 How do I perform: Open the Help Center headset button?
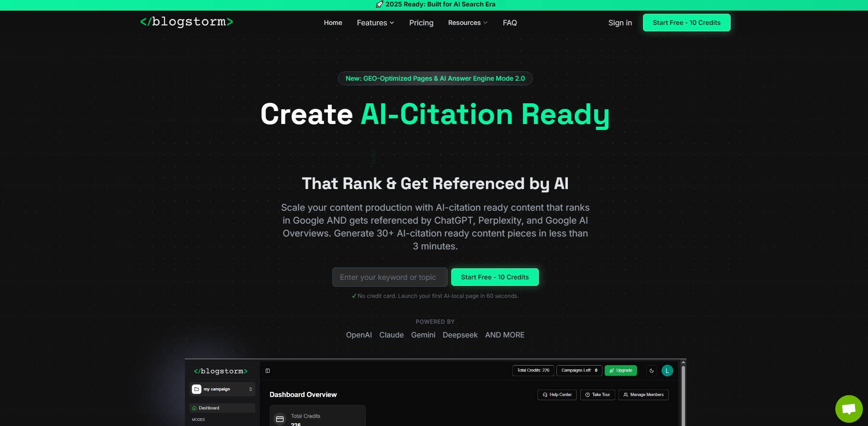(x=556, y=395)
